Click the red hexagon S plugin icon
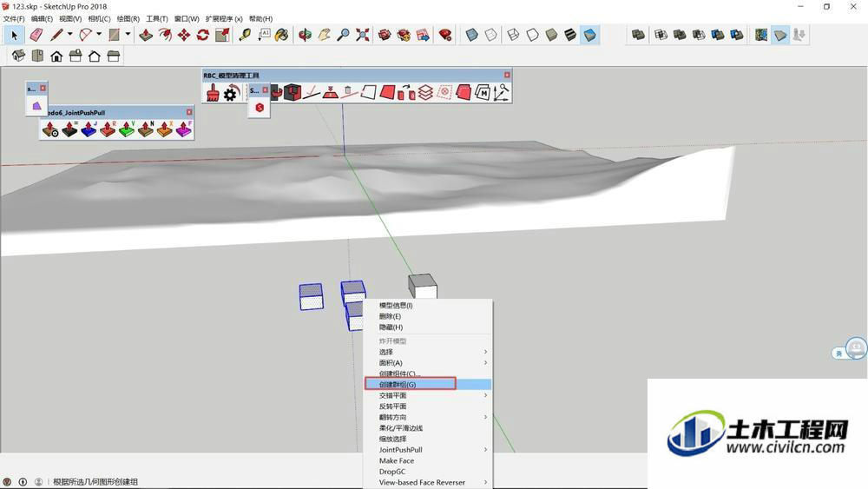The height and width of the screenshot is (489, 868). (260, 108)
